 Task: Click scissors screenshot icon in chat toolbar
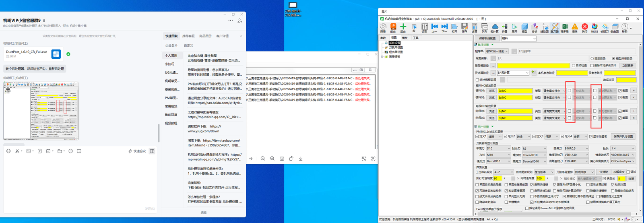(17, 151)
